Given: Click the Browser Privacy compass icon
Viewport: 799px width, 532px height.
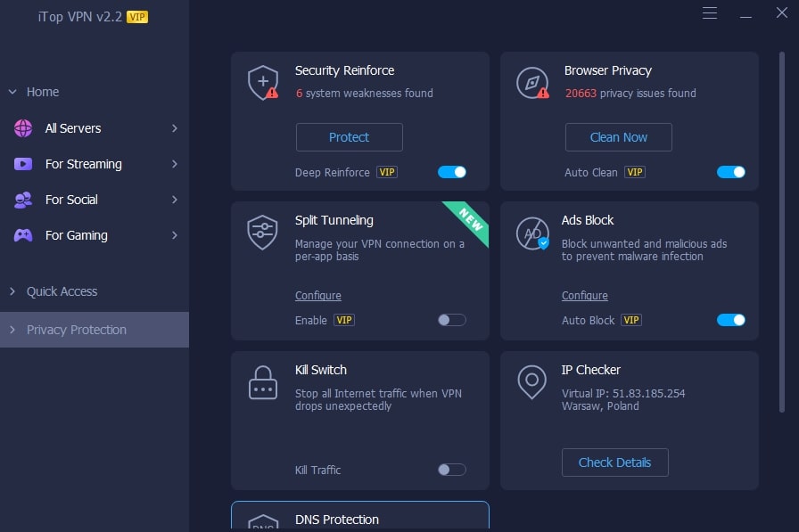Looking at the screenshot, I should tap(532, 83).
